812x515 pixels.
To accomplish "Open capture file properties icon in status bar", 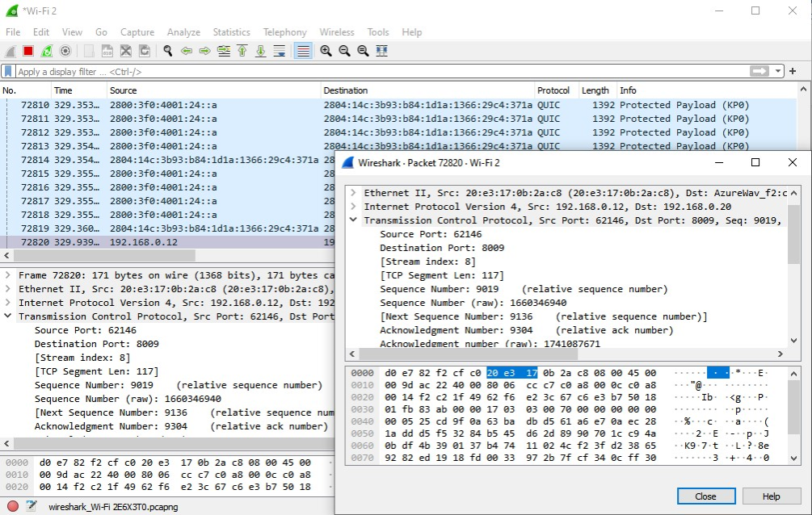I will pos(31,506).
